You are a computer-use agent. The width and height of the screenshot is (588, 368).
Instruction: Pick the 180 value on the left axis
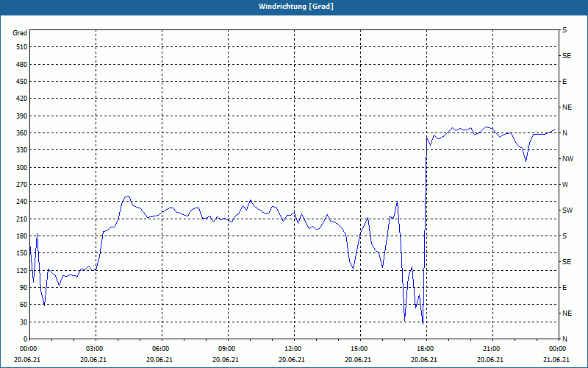(22, 236)
